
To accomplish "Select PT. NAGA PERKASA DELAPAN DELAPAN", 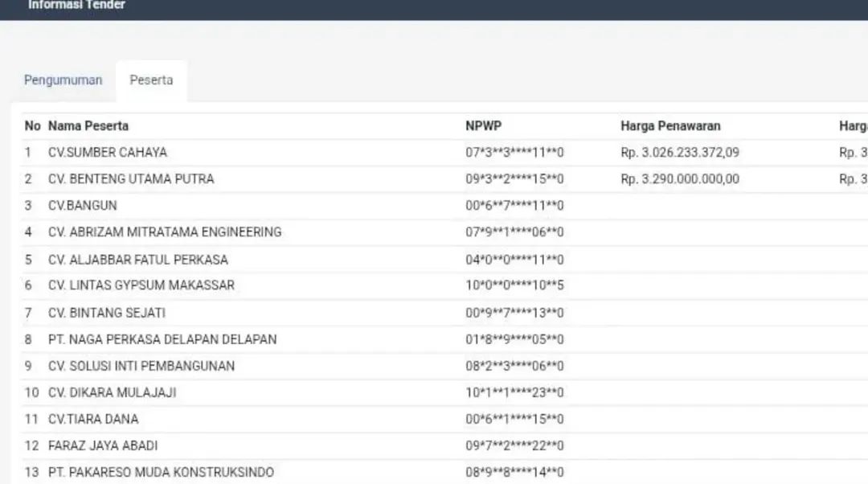I will (162, 339).
